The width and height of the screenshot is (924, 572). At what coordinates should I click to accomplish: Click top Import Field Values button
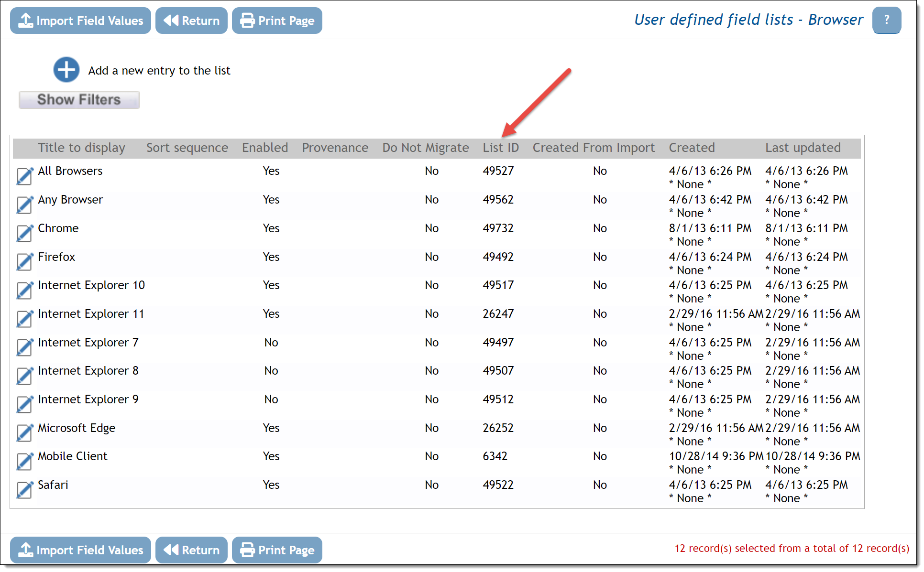[80, 21]
